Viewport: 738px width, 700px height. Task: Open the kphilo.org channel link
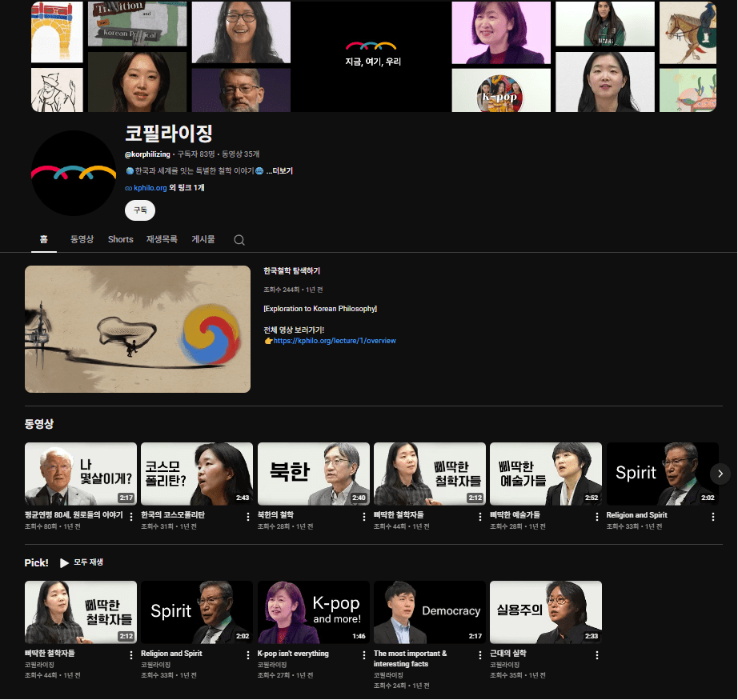tap(150, 188)
